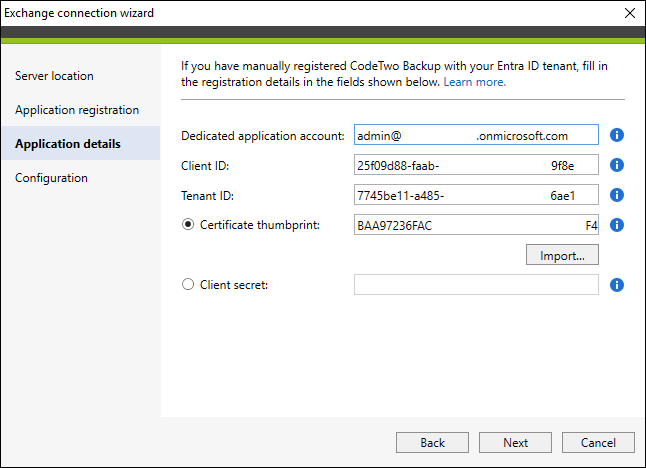Click info icon next to Tenant ID
Viewport: 646px width, 468px height.
pos(616,195)
